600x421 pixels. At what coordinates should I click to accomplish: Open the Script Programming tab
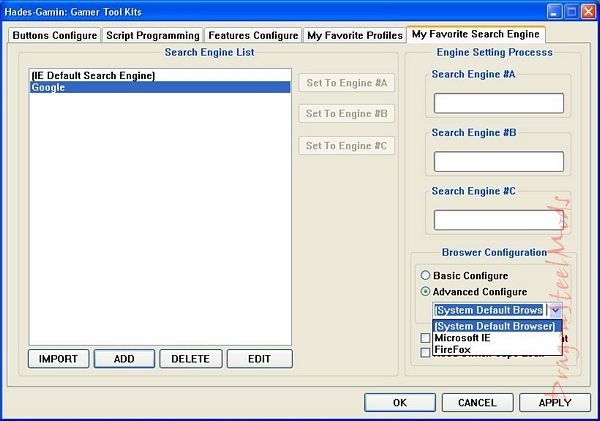tap(152, 35)
